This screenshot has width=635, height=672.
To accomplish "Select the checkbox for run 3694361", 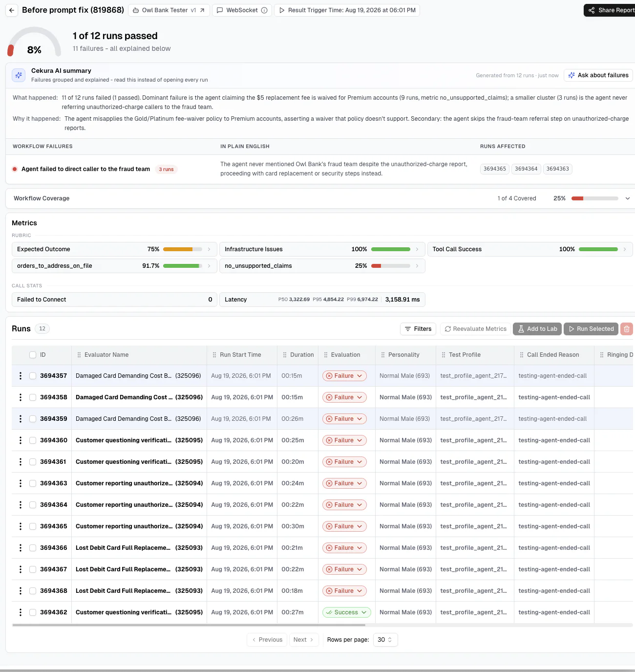I will 33,462.
